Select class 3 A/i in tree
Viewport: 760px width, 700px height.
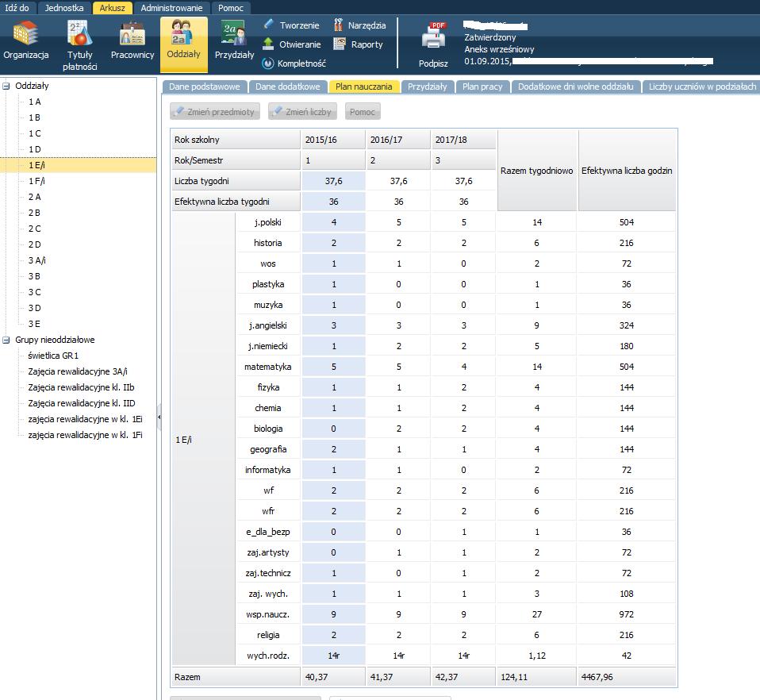pos(36,260)
